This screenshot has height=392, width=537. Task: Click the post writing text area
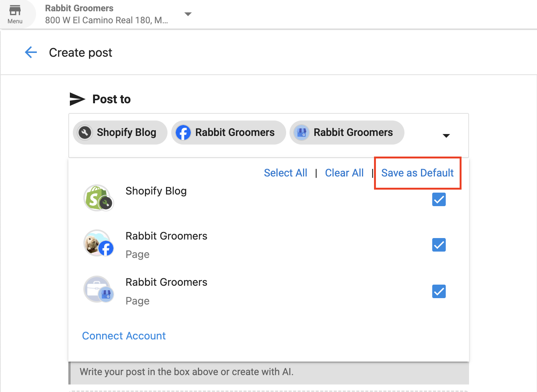pos(268,372)
